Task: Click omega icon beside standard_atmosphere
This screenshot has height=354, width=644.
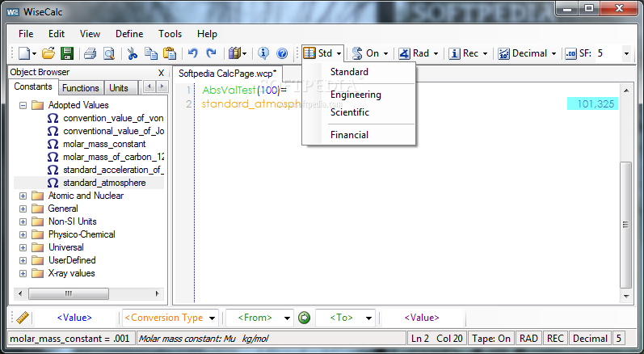Action: [x=53, y=183]
